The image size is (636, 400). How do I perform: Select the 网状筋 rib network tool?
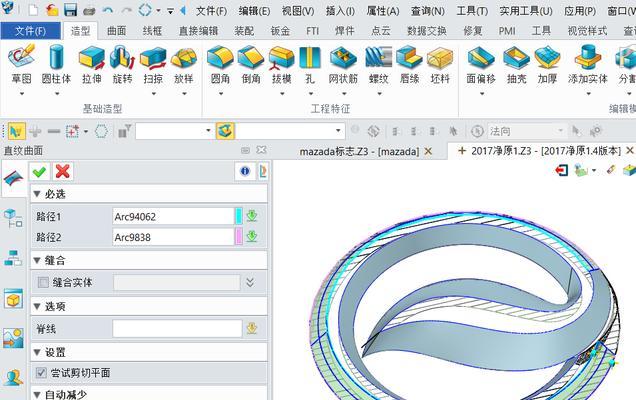click(343, 65)
